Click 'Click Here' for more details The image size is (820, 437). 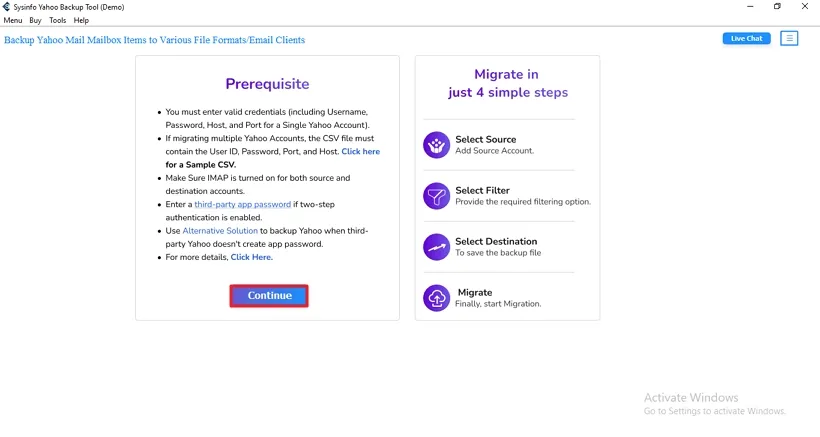251,257
